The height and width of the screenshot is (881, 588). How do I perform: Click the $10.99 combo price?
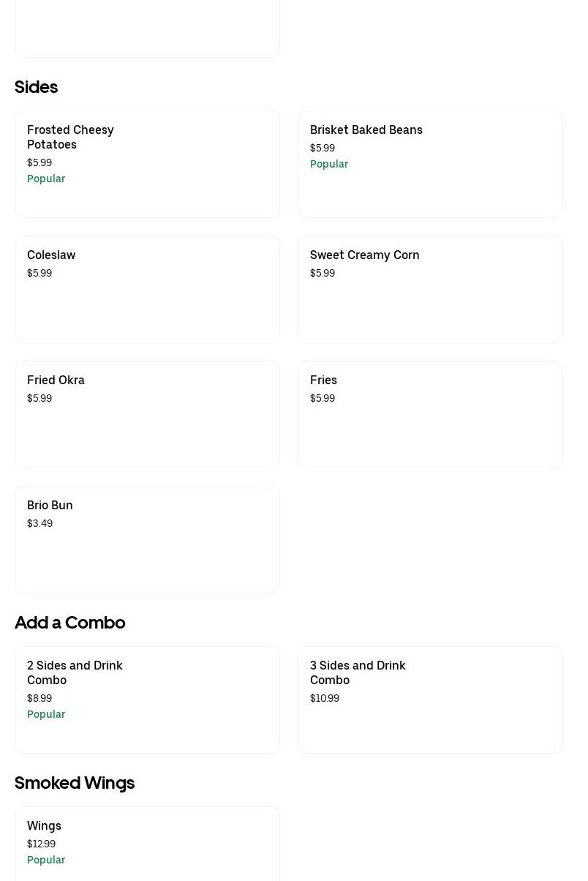[x=325, y=698]
